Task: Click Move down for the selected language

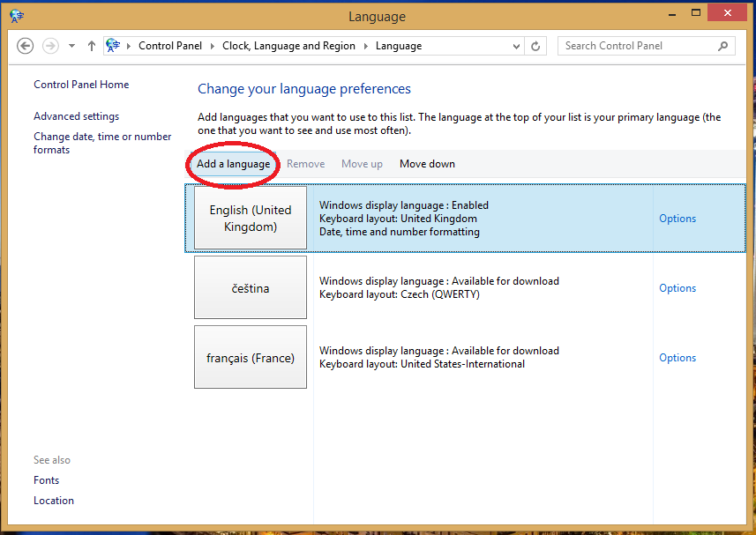Action: pos(427,163)
